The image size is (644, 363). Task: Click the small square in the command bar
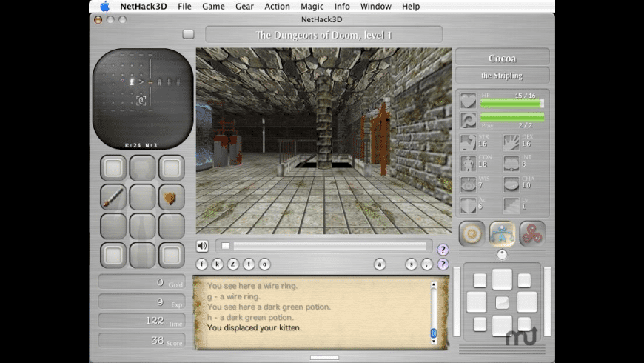pyautogui.click(x=226, y=246)
